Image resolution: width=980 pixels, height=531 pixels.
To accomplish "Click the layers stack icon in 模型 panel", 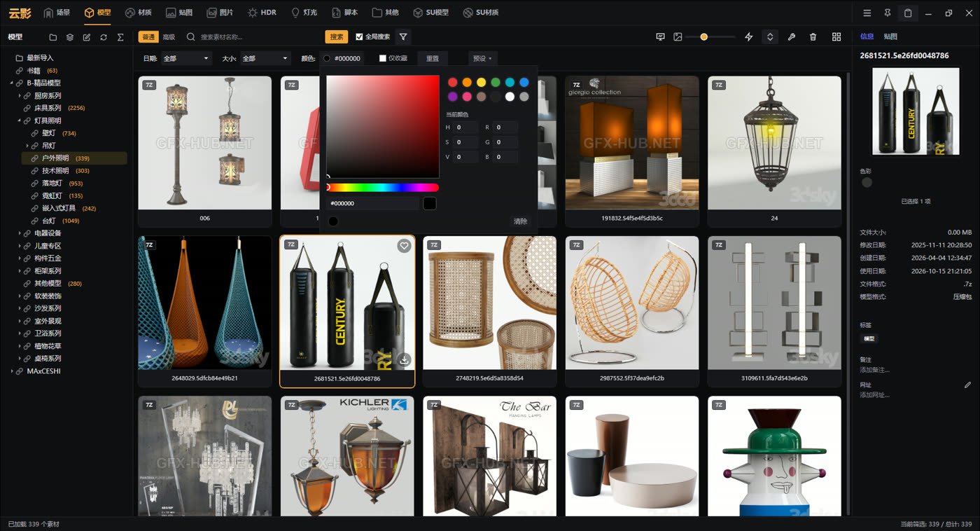I will (x=70, y=37).
